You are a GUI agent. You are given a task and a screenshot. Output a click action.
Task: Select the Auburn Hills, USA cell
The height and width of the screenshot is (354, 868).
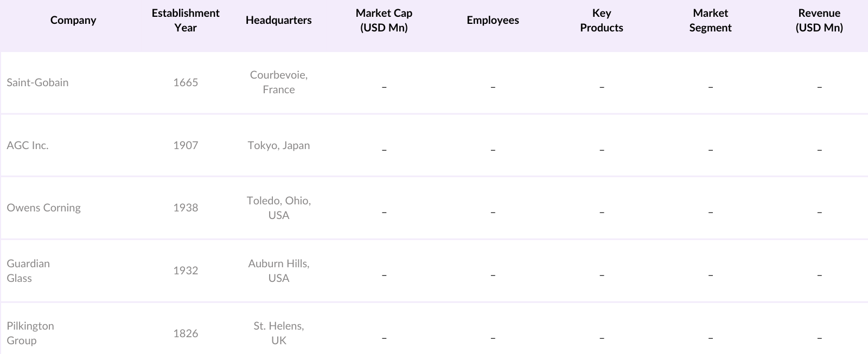pyautogui.click(x=278, y=271)
